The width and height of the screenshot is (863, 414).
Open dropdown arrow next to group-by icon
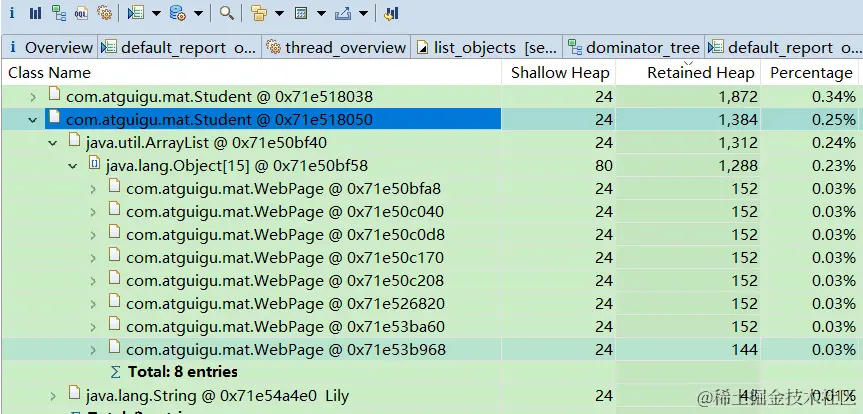(280, 13)
